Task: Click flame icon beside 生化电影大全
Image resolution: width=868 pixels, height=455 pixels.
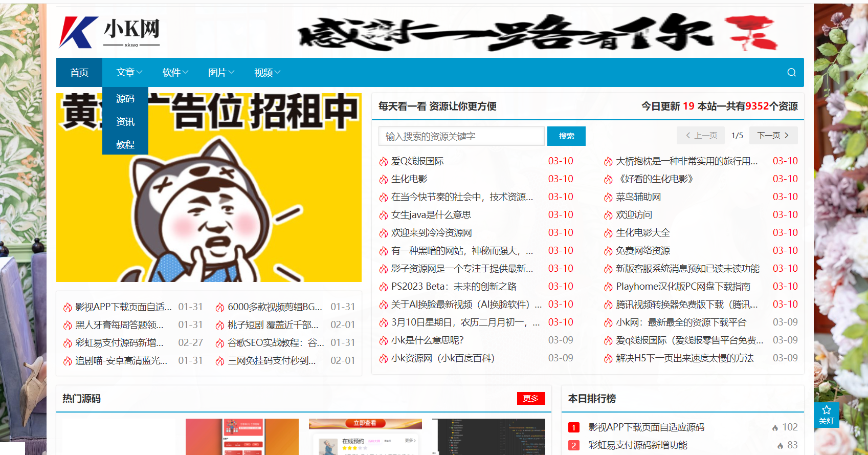Action: pyautogui.click(x=608, y=233)
